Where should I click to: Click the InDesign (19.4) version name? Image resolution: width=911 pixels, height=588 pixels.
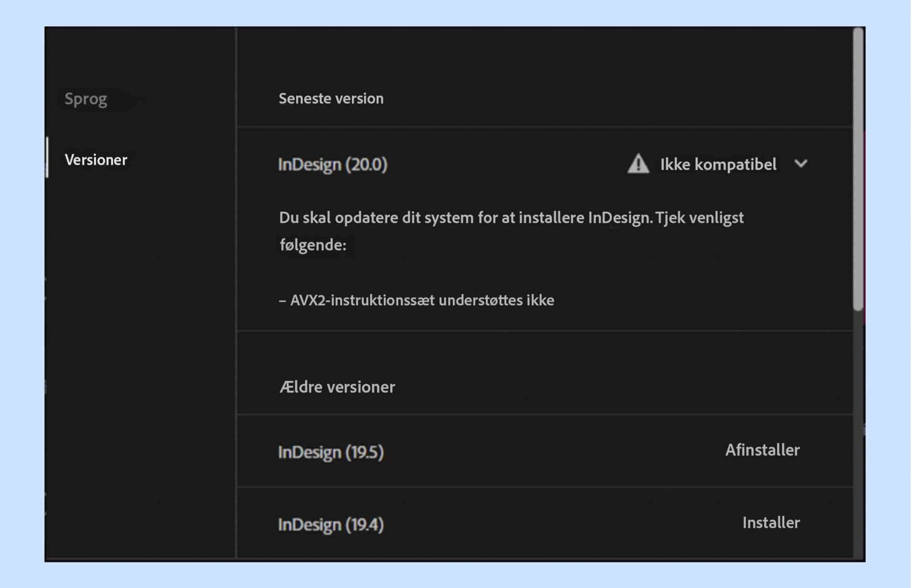tap(330, 524)
